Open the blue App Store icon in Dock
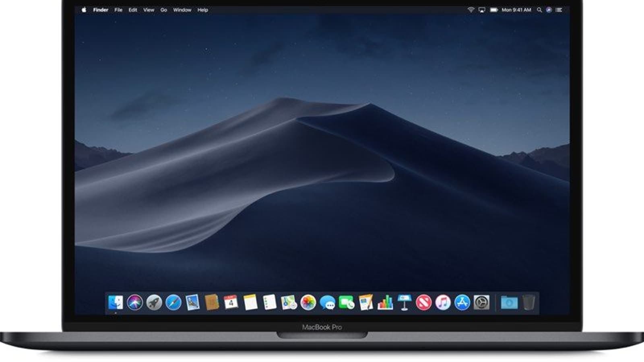Screen dimensions: 644x362 pos(462,302)
